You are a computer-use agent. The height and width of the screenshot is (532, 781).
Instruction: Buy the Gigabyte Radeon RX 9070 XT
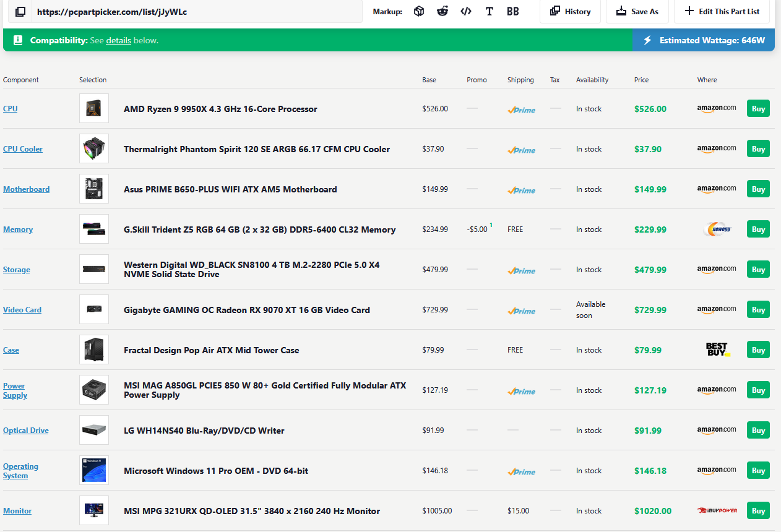[758, 309]
